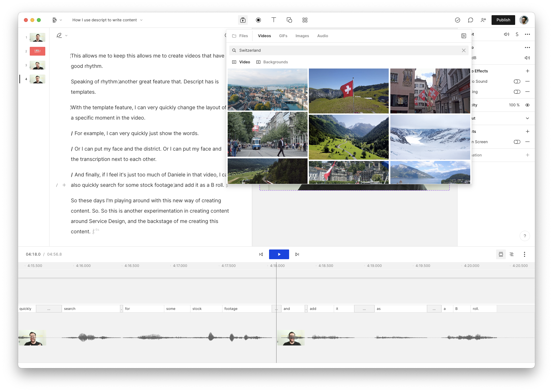Screen dimensions: 553x392
Task: Toggle the Green Screen switch
Action: [517, 142]
